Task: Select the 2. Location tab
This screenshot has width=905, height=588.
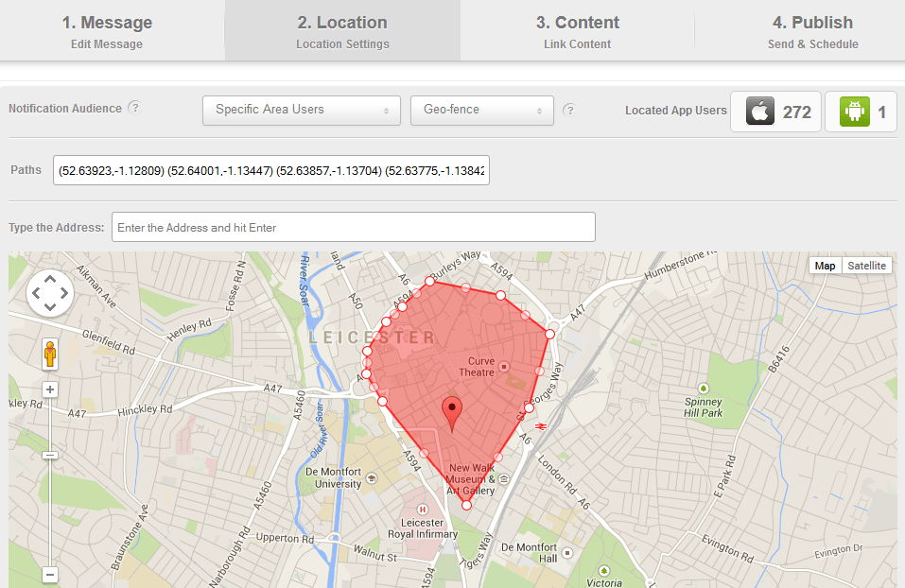Action: click(x=342, y=30)
